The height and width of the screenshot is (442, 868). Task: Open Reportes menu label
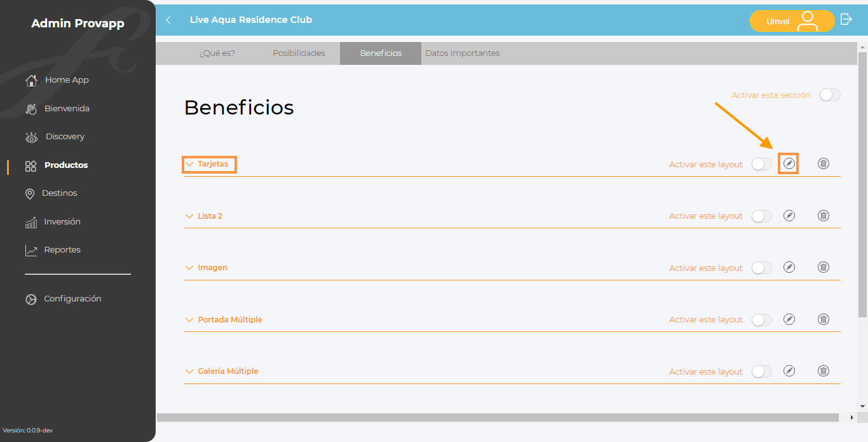[62, 250]
